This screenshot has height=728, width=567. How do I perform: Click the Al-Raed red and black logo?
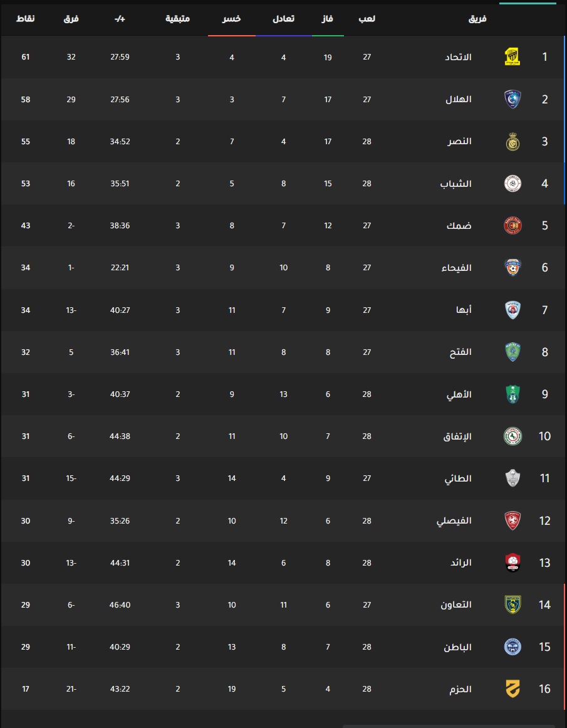coord(512,562)
